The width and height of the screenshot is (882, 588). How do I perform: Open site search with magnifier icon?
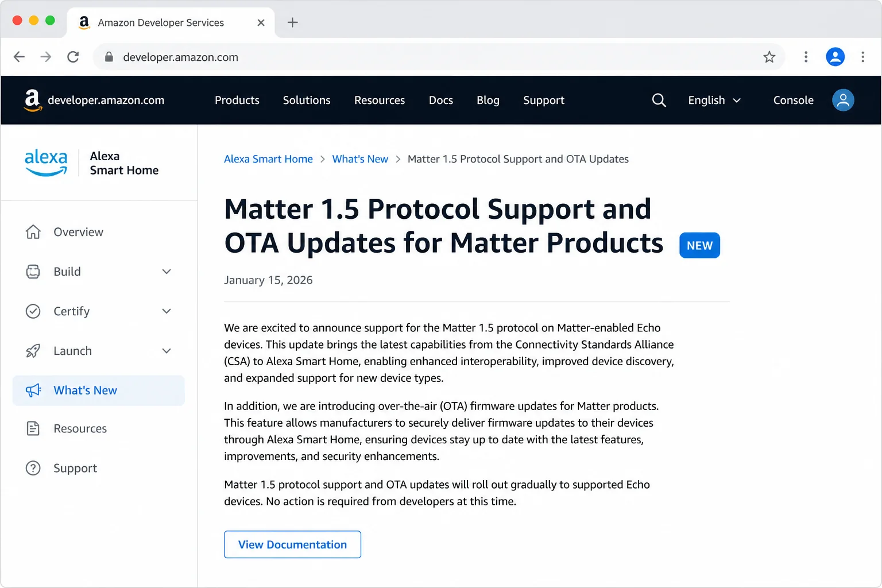(659, 100)
